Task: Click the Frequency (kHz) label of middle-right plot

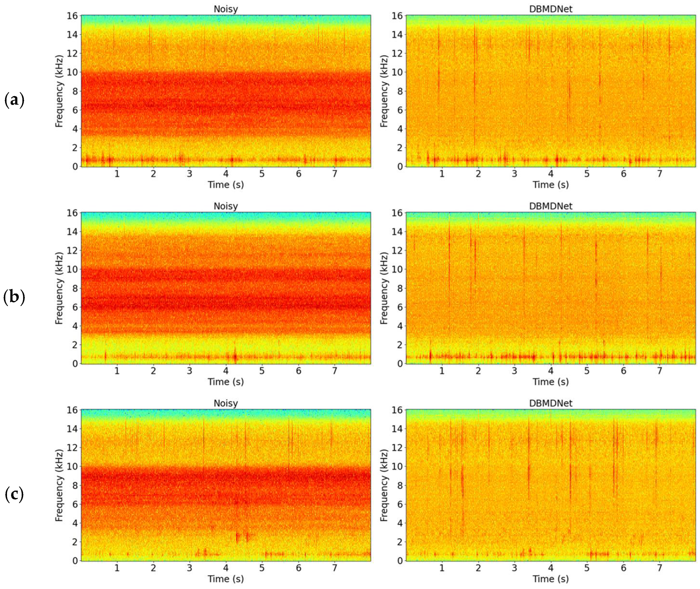Action: [x=384, y=288]
